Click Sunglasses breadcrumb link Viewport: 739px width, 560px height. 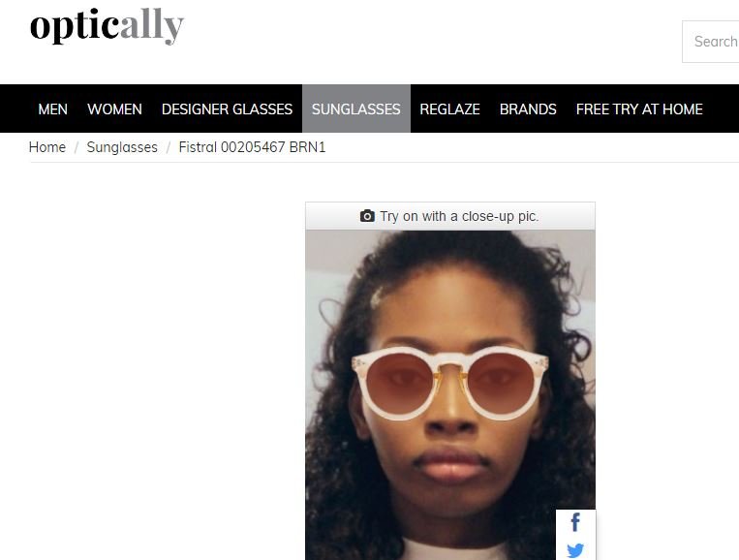pyautogui.click(x=122, y=147)
